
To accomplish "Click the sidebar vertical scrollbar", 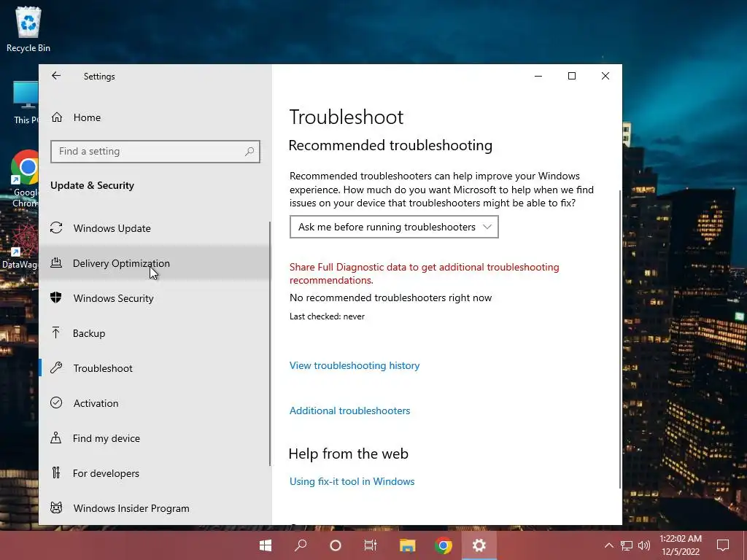I will point(270,343).
